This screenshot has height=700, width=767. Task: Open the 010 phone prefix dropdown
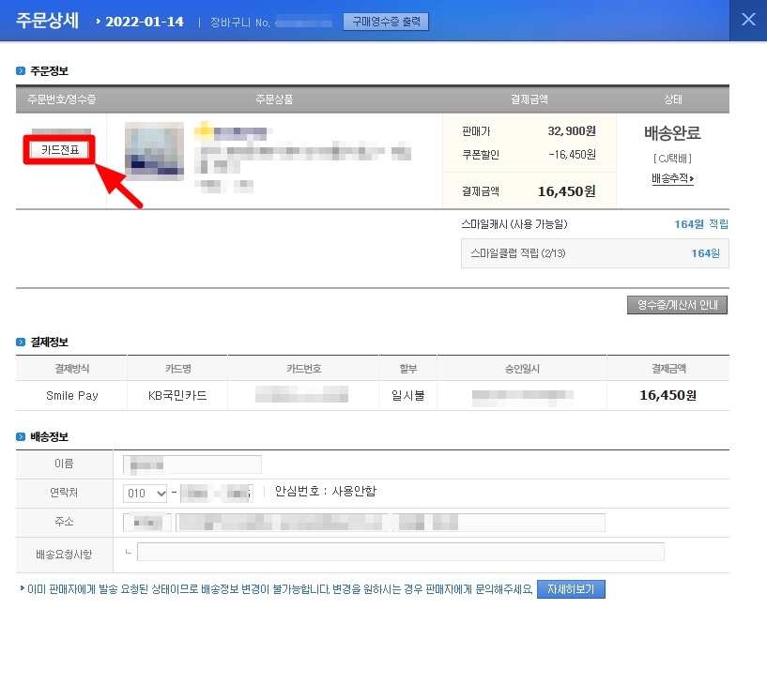[x=143, y=493]
